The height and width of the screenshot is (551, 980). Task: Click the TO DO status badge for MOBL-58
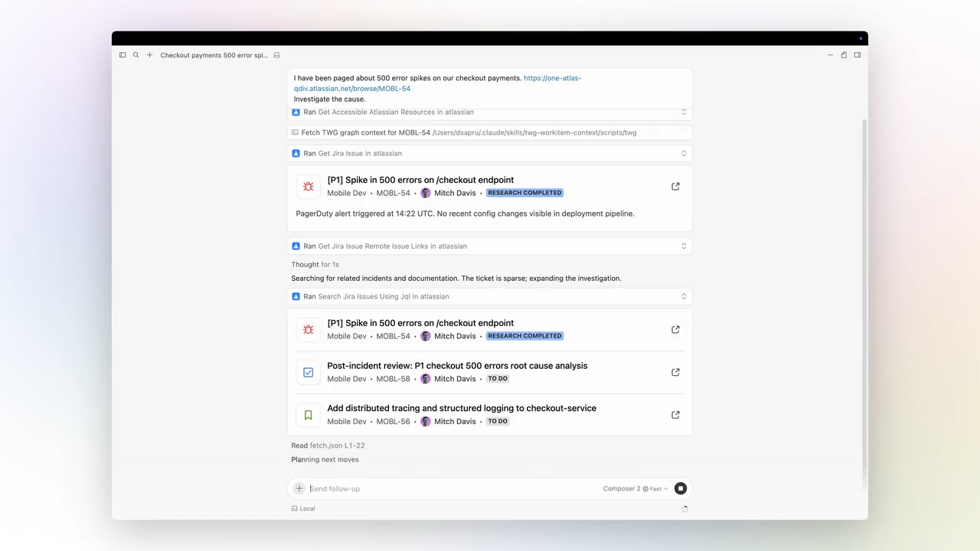tap(498, 379)
